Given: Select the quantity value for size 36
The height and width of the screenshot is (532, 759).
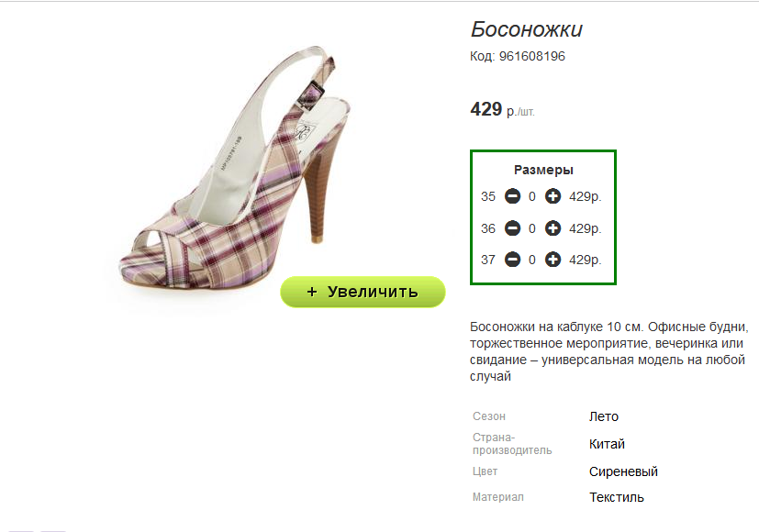Looking at the screenshot, I should click(x=532, y=228).
